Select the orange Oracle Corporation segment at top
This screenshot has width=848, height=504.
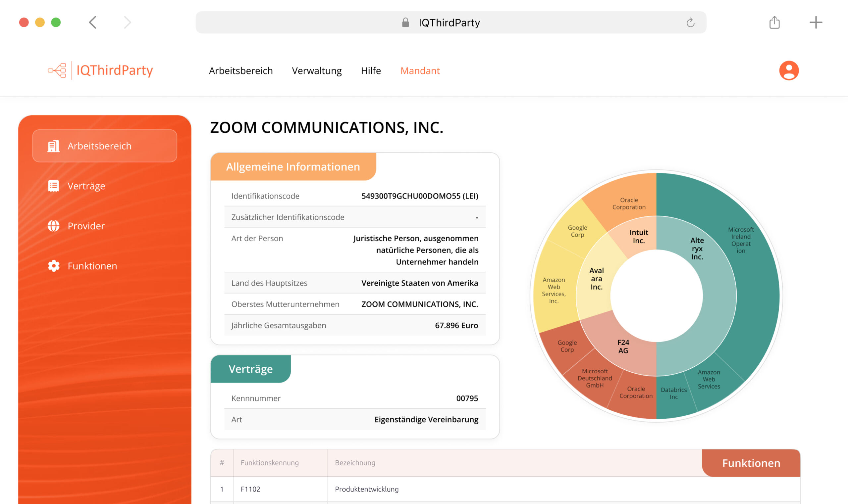pos(628,204)
